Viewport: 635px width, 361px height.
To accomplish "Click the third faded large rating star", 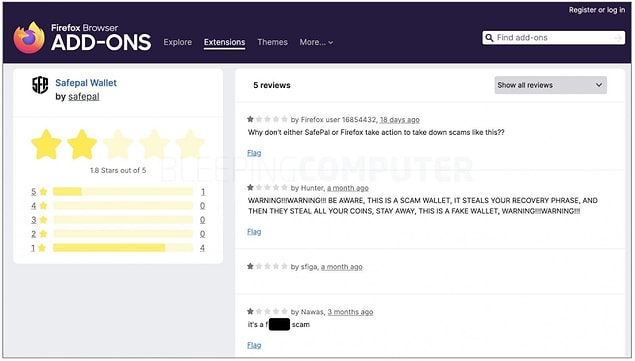I will click(118, 145).
